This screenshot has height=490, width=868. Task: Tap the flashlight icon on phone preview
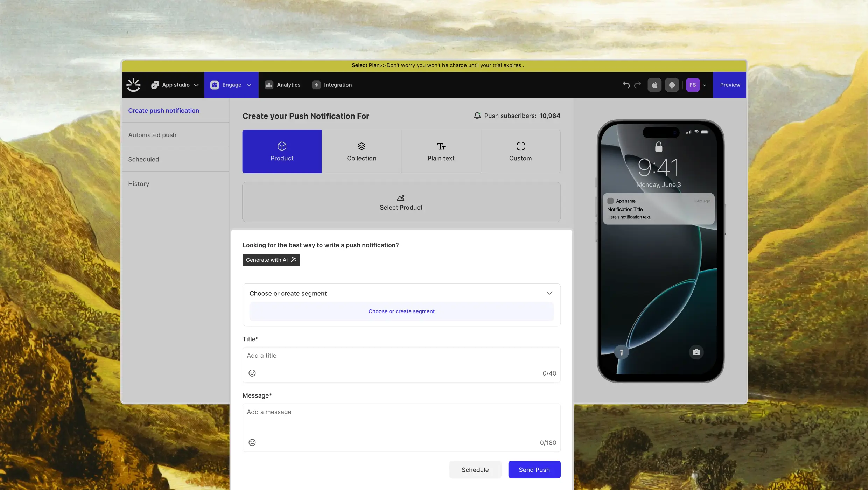coord(622,352)
